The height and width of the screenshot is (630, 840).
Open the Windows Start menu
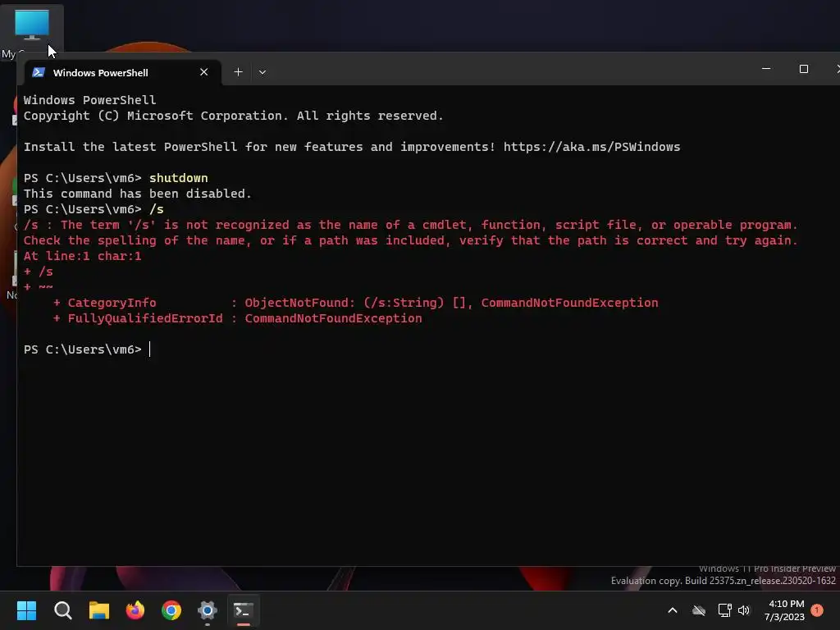tap(26, 610)
